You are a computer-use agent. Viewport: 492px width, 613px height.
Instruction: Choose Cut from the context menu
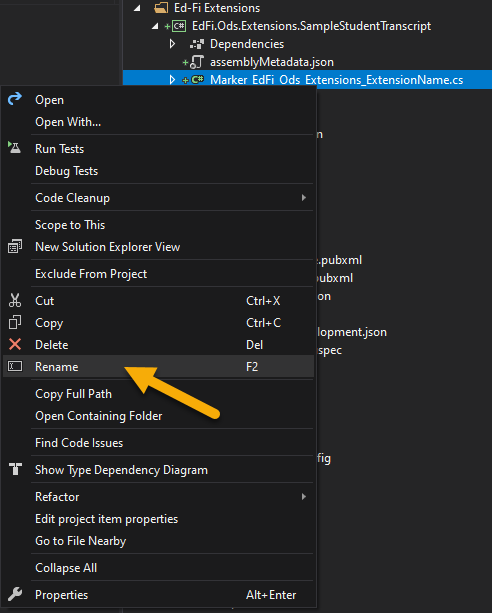click(x=158, y=301)
